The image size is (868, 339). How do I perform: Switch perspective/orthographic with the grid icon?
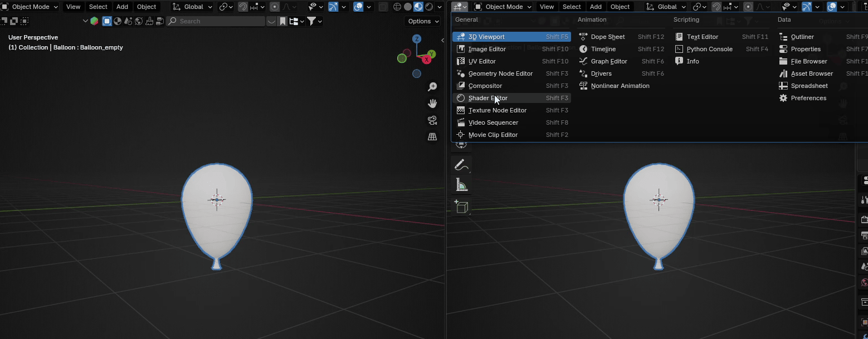432,136
